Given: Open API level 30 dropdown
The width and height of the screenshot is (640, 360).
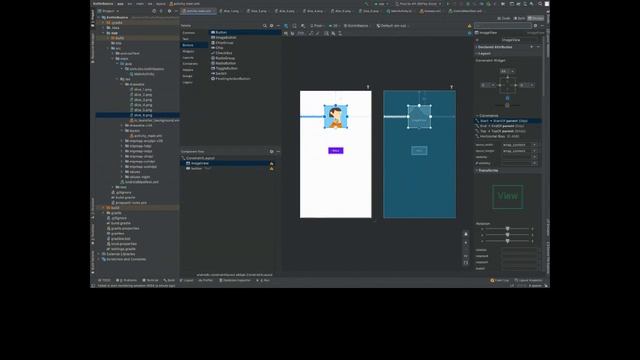Looking at the screenshot, I should pyautogui.click(x=334, y=26).
